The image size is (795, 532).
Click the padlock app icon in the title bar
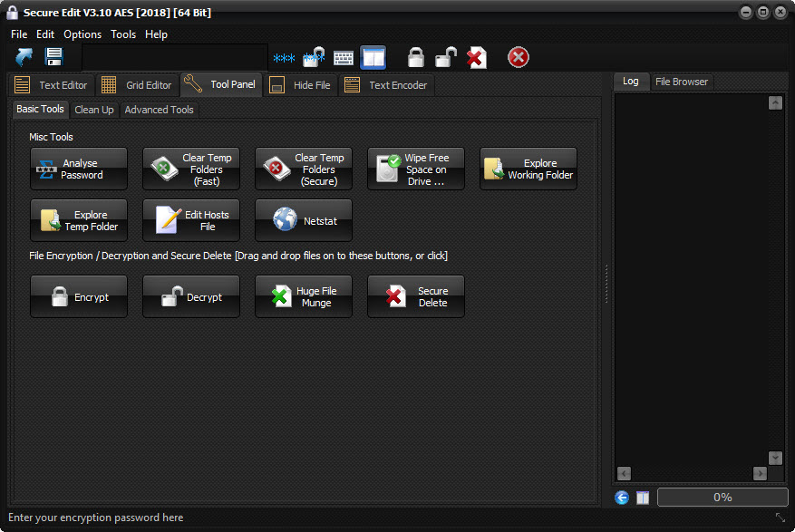coord(12,13)
